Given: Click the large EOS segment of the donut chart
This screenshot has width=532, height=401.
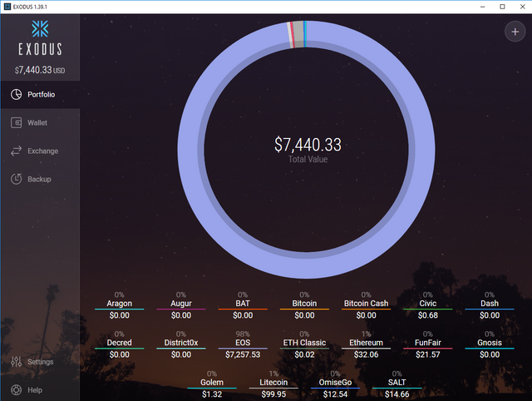Looking at the screenshot, I should click(307, 265).
